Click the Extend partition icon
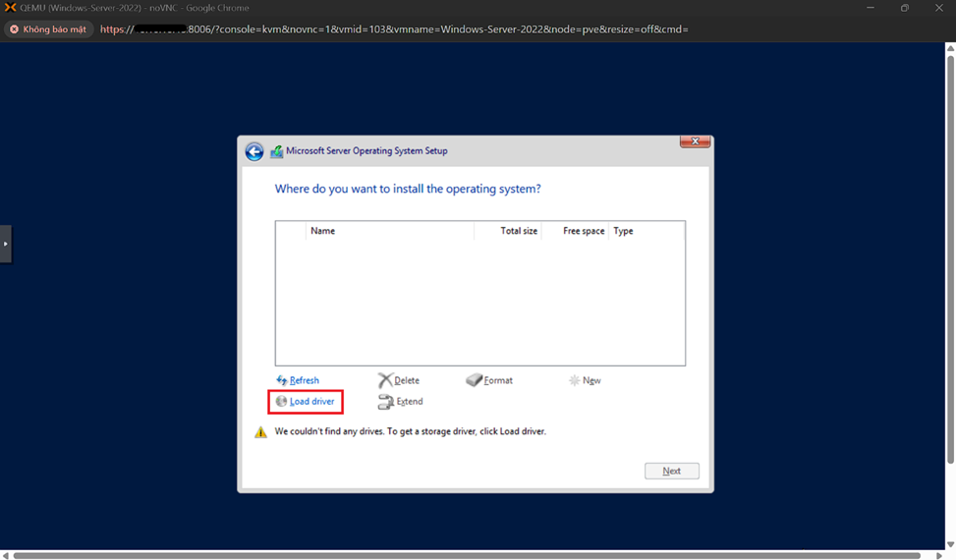The image size is (956, 560). (386, 402)
